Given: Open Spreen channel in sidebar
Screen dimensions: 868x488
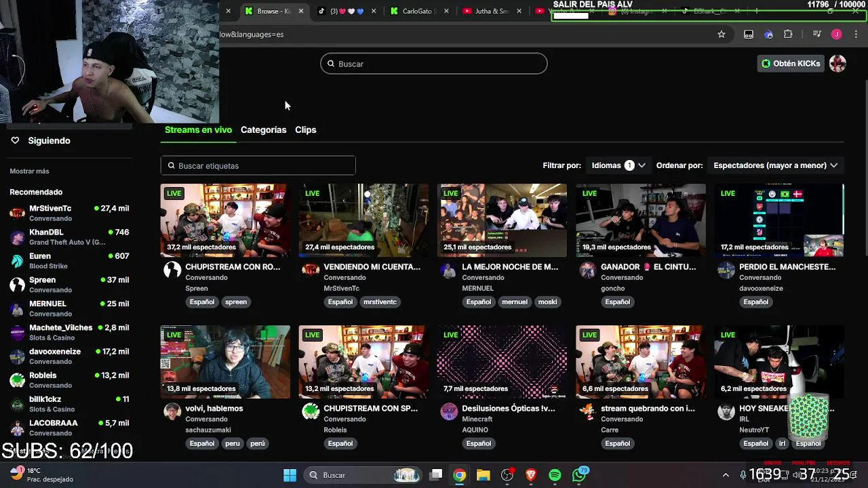Looking at the screenshot, I should [x=69, y=284].
